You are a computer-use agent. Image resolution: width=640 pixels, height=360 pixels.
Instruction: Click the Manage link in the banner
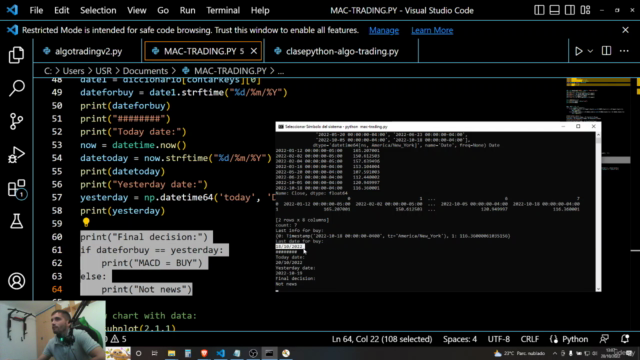tap(384, 30)
